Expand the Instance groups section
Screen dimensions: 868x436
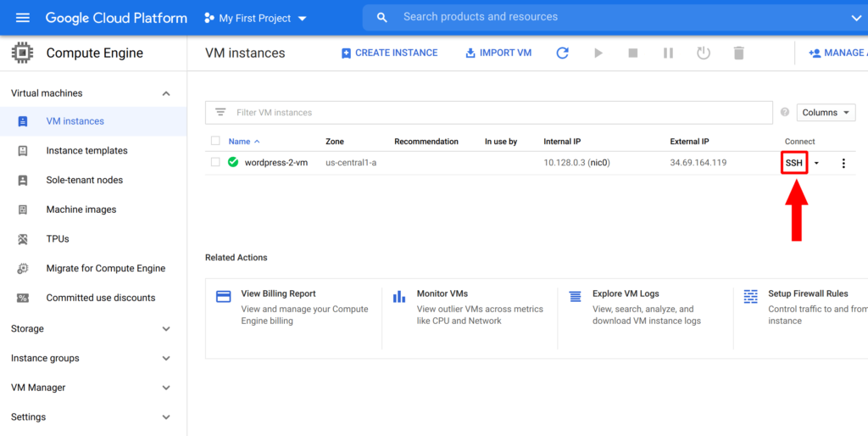166,359
